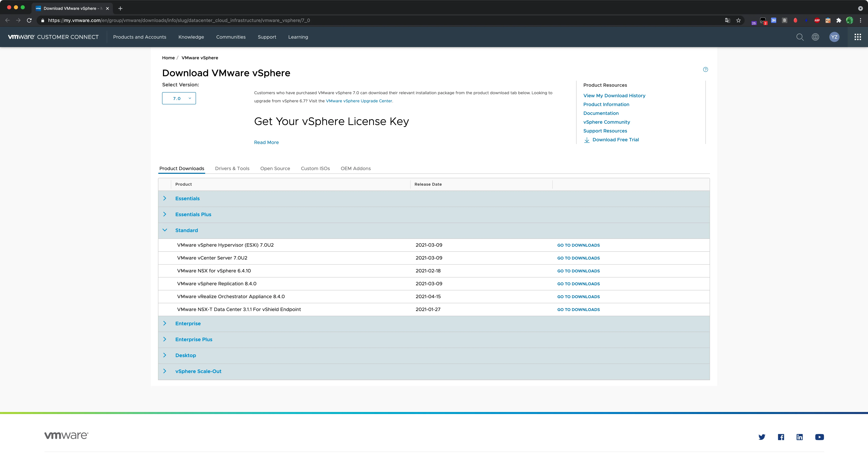The height and width of the screenshot is (454, 868).
Task: Go back to previous page
Action: [7, 20]
